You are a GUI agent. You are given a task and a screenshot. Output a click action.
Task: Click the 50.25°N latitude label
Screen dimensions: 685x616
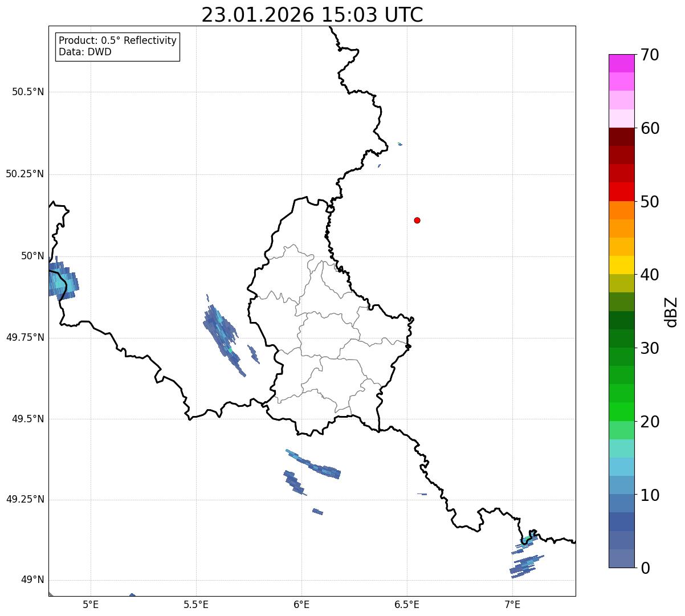point(25,174)
